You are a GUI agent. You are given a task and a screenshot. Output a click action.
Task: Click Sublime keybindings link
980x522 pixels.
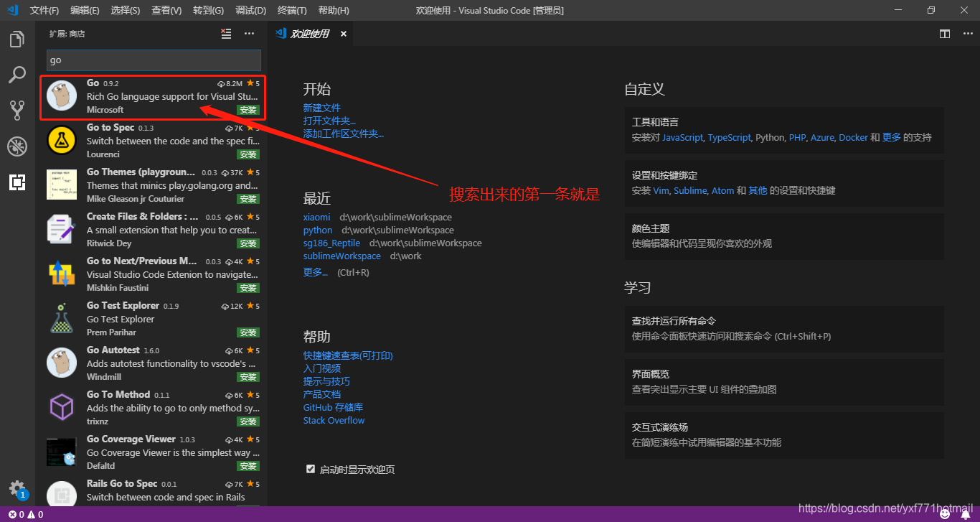click(x=690, y=190)
